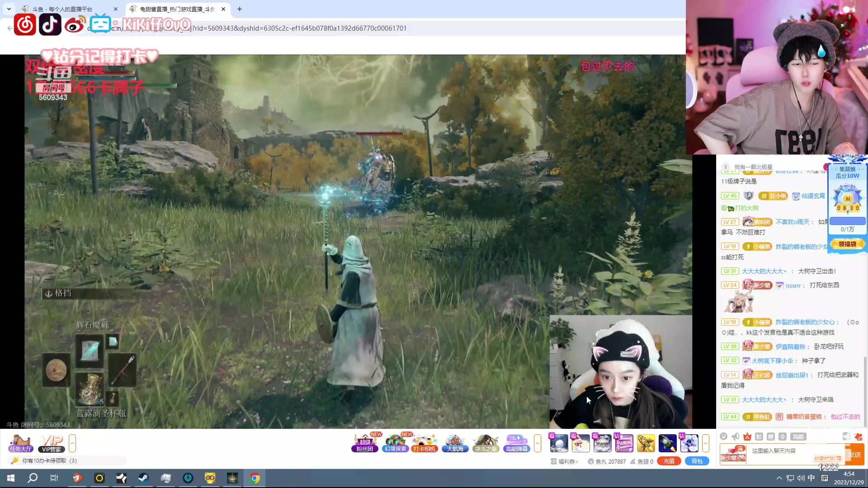Toggle the 梗 chat option icon
The width and height of the screenshot is (868, 488).
pos(771,436)
